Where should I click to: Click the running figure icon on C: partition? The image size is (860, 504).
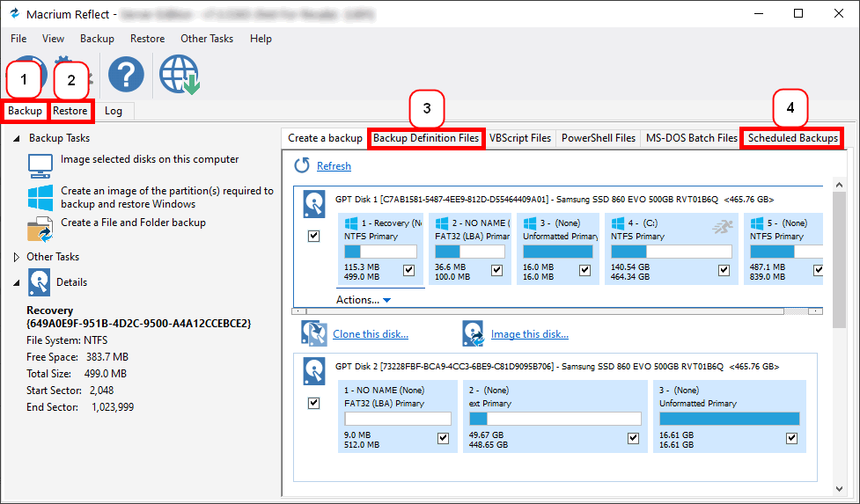(x=723, y=226)
